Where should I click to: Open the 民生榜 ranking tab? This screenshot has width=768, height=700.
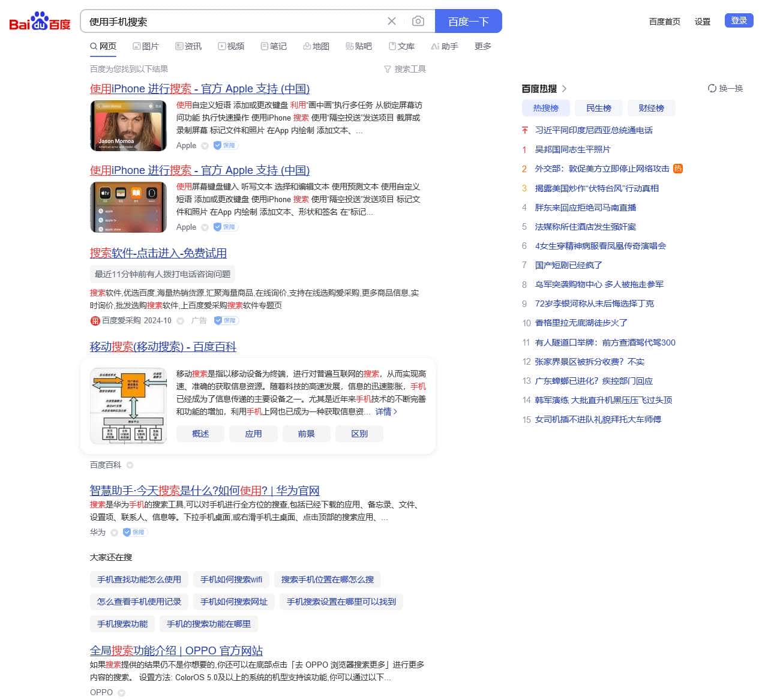click(x=598, y=108)
